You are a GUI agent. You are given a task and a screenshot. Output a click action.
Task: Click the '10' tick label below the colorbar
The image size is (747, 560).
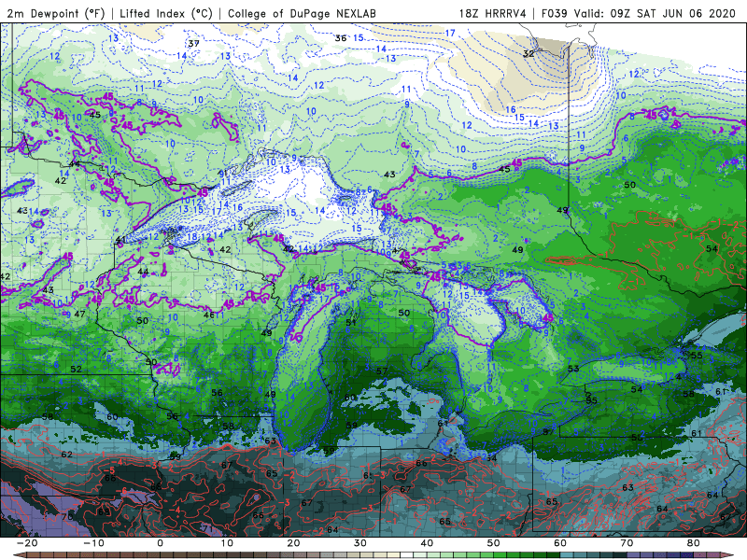[227, 543]
